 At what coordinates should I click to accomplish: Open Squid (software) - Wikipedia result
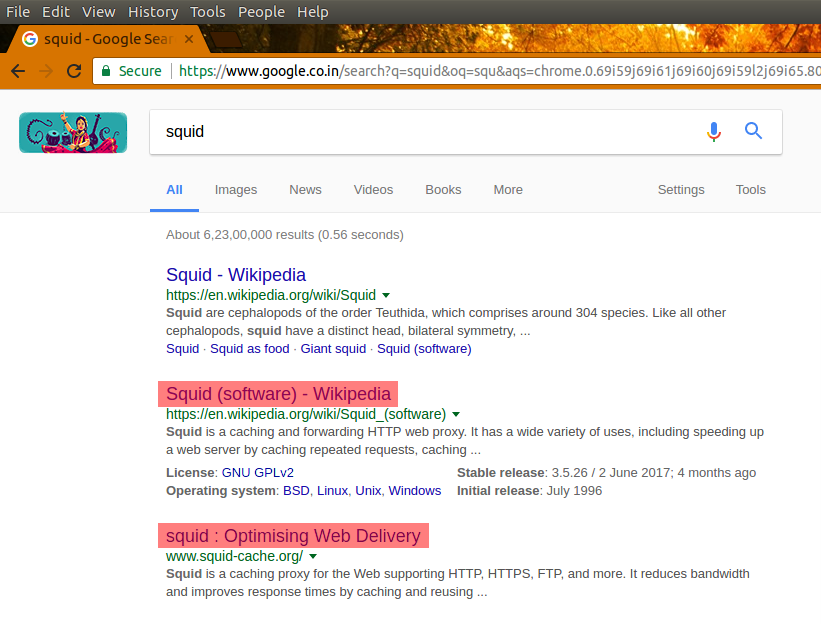click(x=278, y=394)
